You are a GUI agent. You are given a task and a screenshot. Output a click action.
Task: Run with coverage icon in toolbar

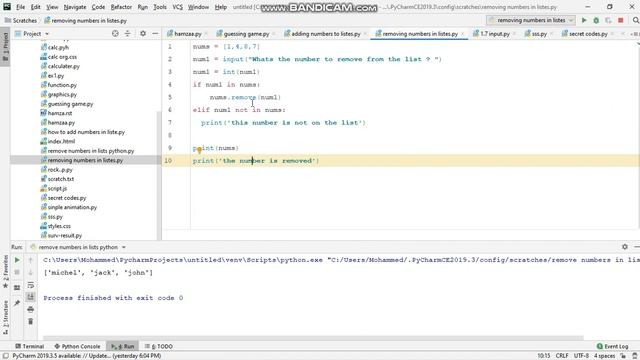[x=609, y=20]
